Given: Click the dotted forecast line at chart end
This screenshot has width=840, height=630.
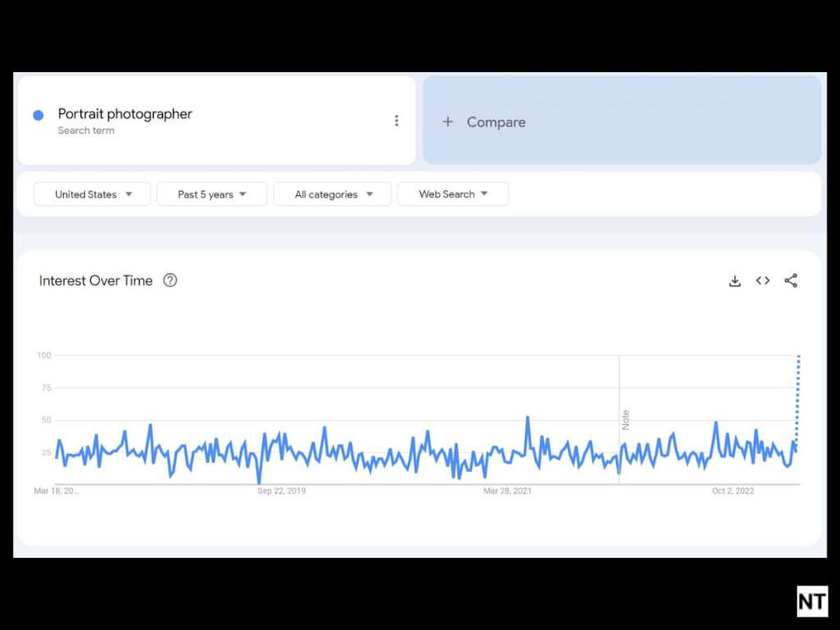Looking at the screenshot, I should (798, 394).
